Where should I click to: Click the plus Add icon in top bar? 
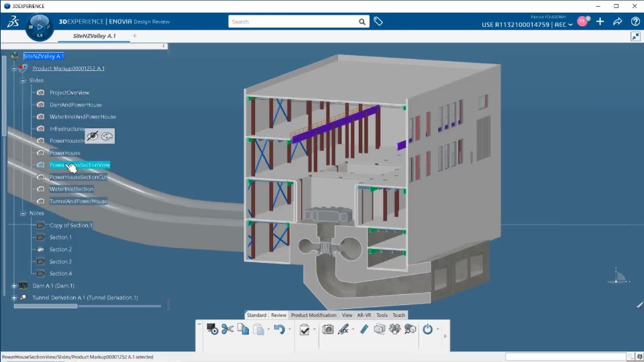point(600,21)
